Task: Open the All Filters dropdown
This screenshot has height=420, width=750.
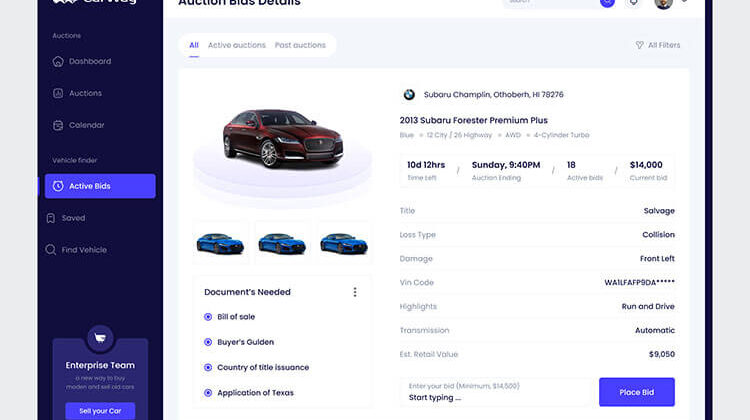Action: click(658, 45)
